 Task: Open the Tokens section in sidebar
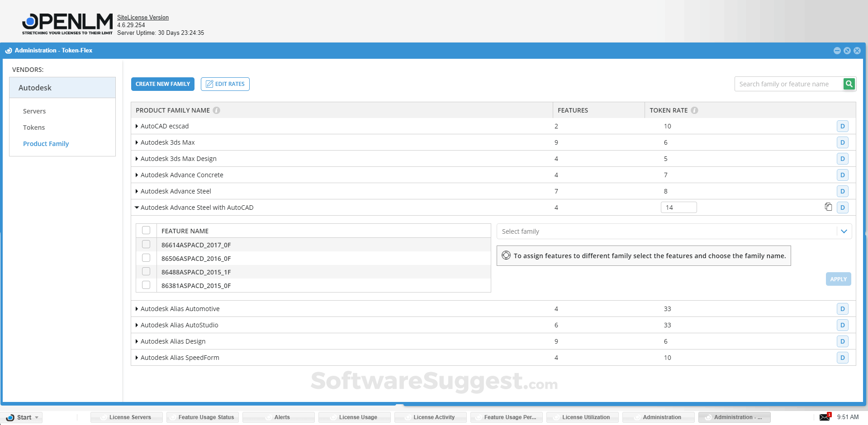point(34,127)
